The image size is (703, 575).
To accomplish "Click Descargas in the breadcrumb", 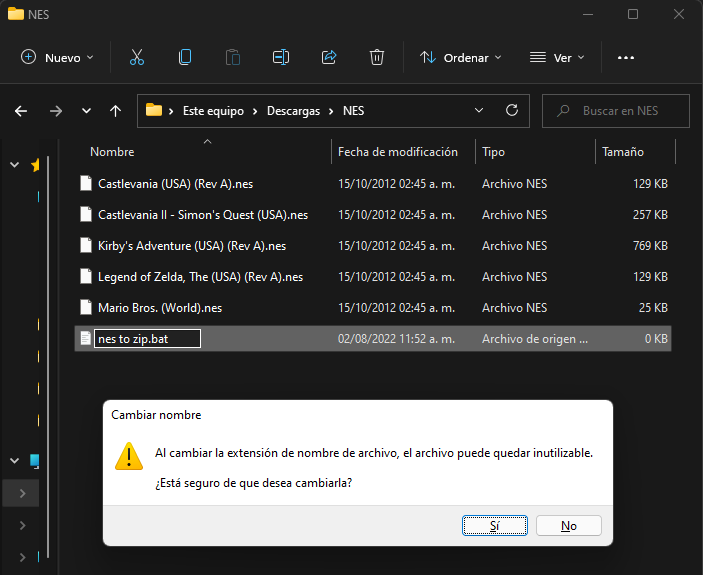I will [293, 111].
